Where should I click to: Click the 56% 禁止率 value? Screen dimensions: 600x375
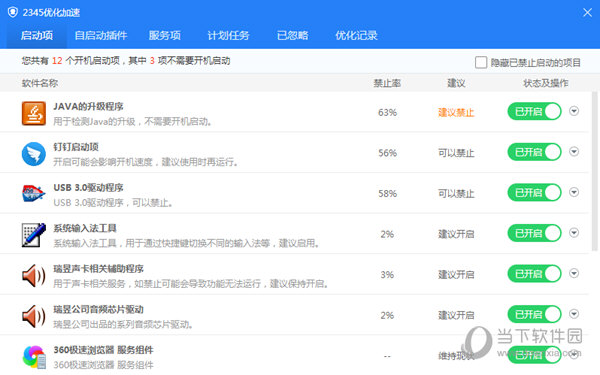pos(387,153)
